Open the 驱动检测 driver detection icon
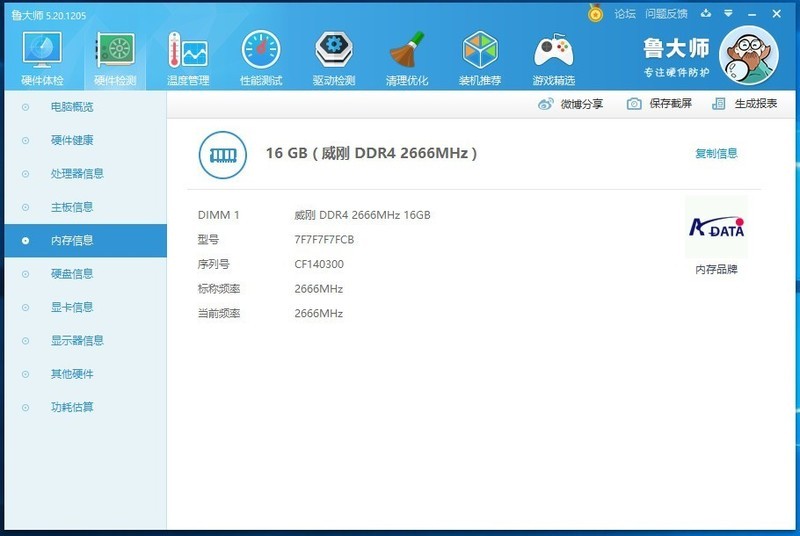 (334, 58)
